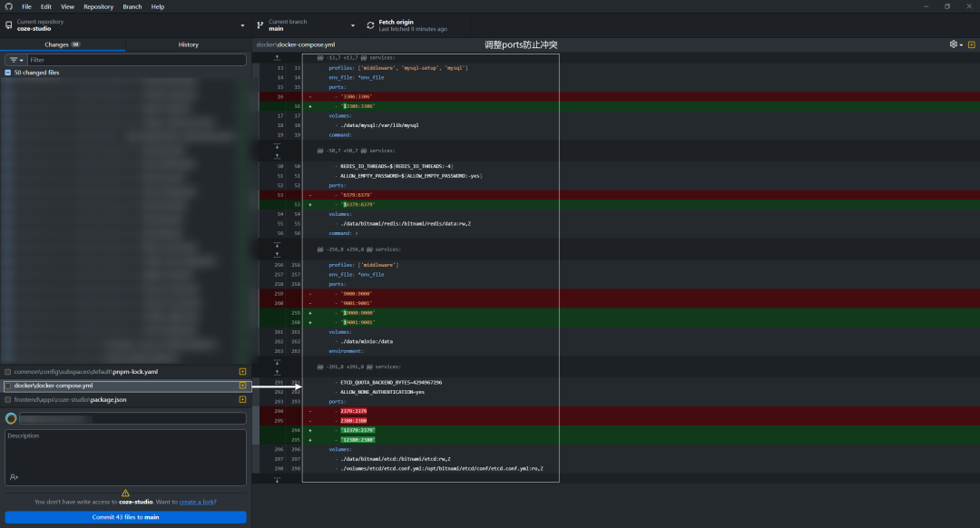Viewport: 980px width, 528px height.
Task: Toggle selection of added line 16 '13306:3306'
Action: (x=280, y=106)
